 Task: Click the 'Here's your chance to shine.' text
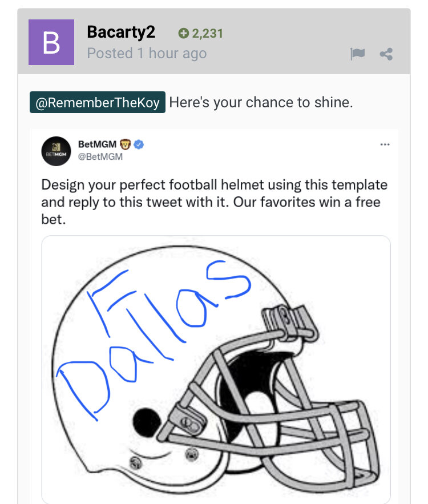pyautogui.click(x=261, y=103)
